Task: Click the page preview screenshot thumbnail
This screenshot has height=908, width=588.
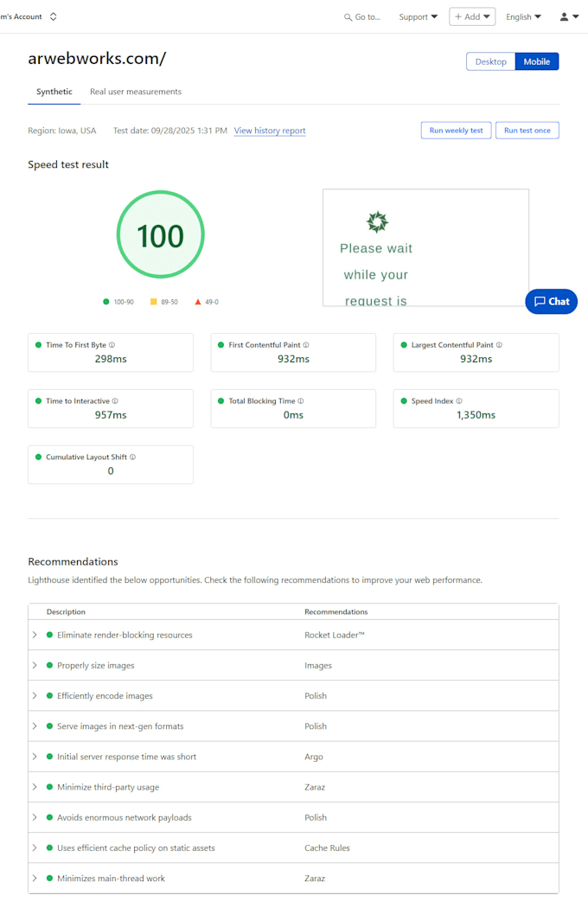Action: click(425, 247)
